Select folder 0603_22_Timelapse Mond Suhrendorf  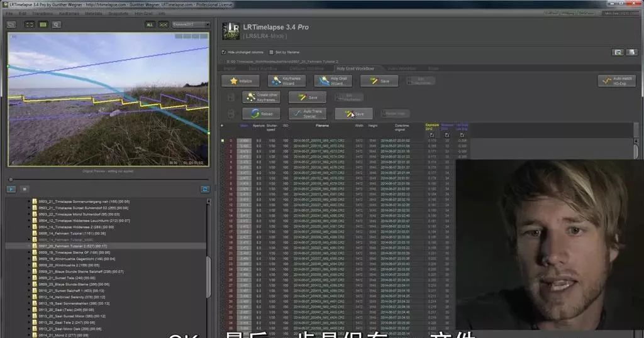79,214
